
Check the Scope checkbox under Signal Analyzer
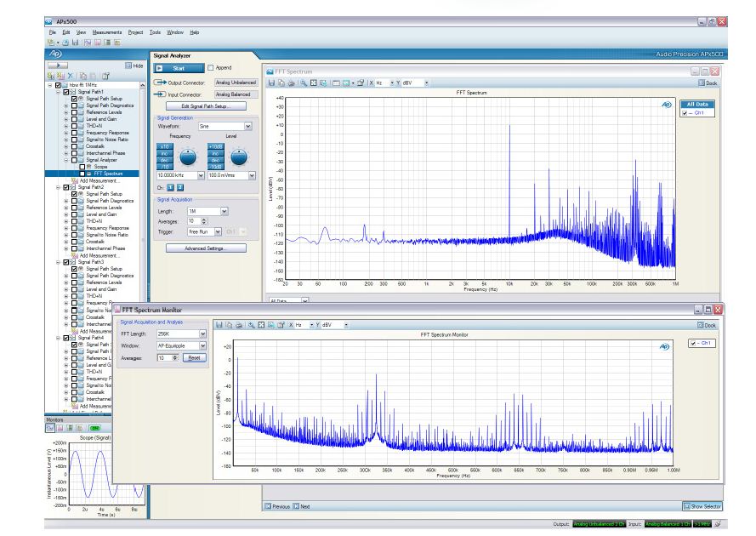(x=82, y=167)
